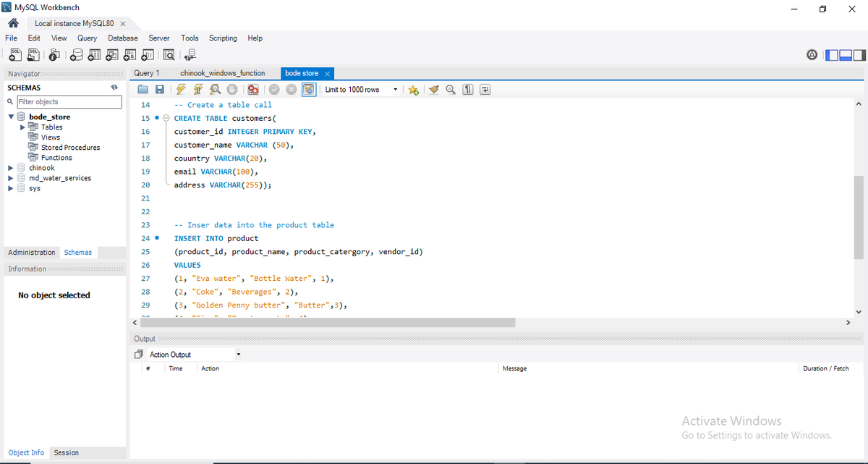Image resolution: width=868 pixels, height=464 pixels.
Task: Toggle invisible characters pilcrow icon
Action: coord(468,90)
